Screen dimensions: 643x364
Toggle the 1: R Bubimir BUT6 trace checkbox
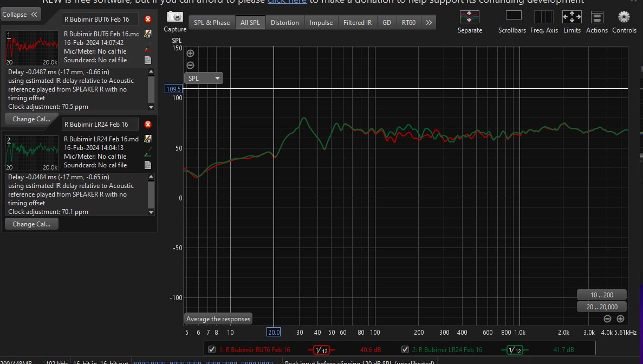pos(212,350)
